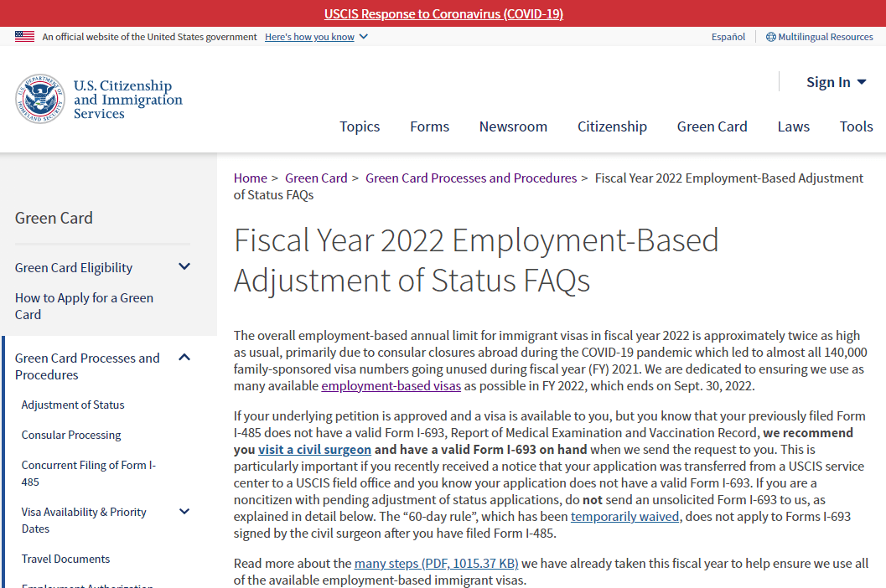Open the Sign In dropdown

click(x=836, y=82)
